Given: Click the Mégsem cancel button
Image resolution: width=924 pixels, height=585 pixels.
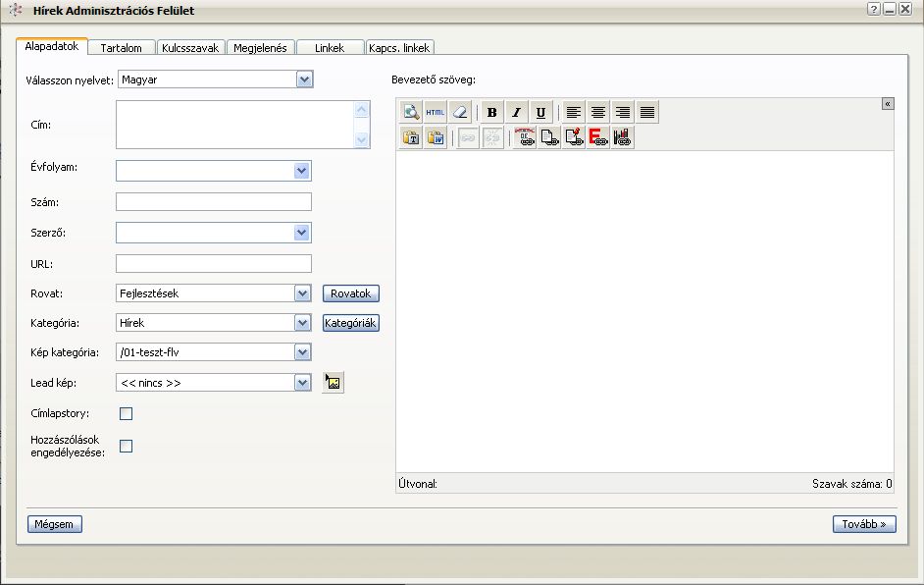Looking at the screenshot, I should 55,524.
